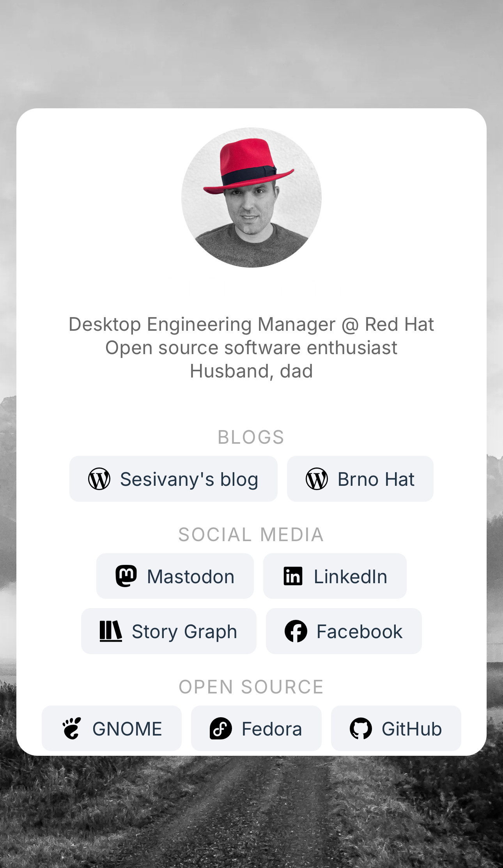Open the Sesivany's blog link

(174, 479)
